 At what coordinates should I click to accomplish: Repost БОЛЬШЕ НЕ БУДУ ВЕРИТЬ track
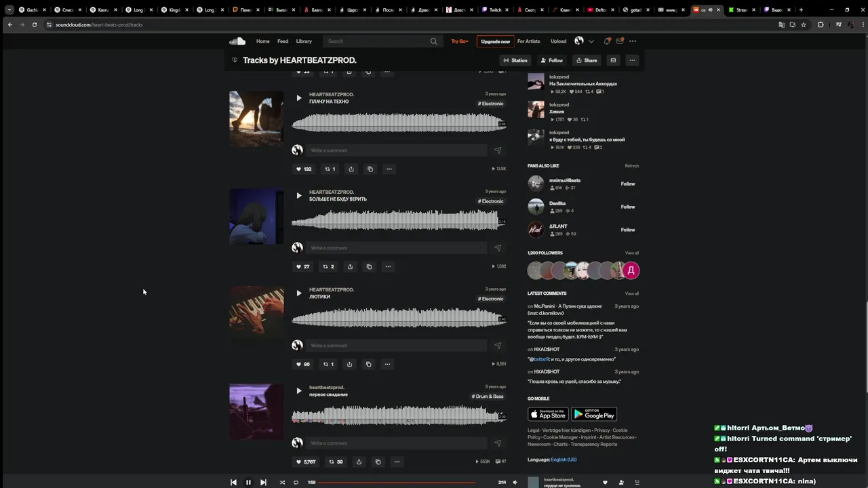pyautogui.click(x=328, y=266)
